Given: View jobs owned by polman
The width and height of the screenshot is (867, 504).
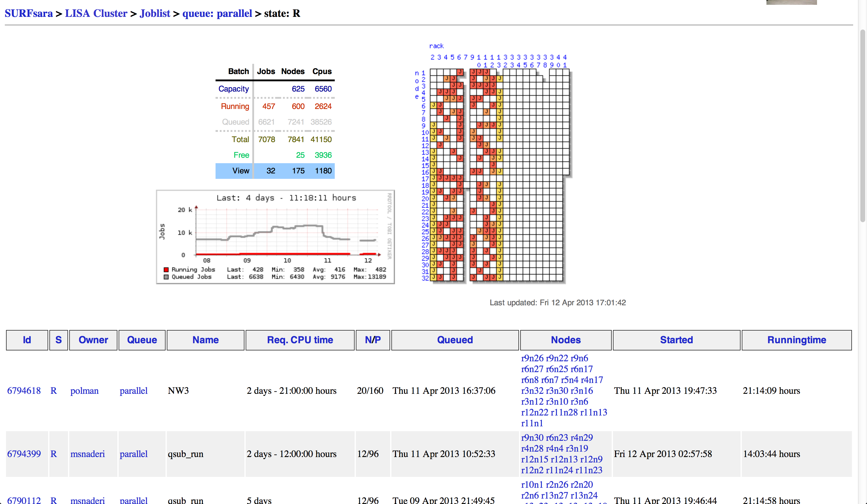Looking at the screenshot, I should (84, 391).
